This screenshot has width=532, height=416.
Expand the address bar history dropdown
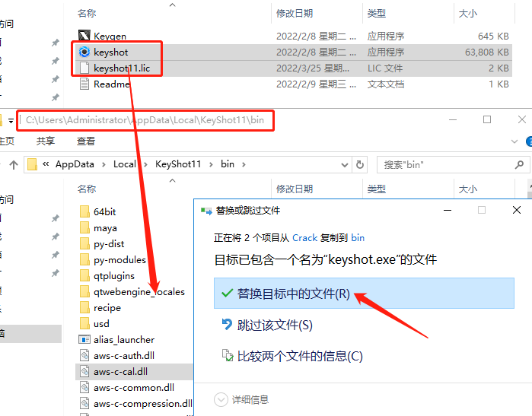(345, 165)
